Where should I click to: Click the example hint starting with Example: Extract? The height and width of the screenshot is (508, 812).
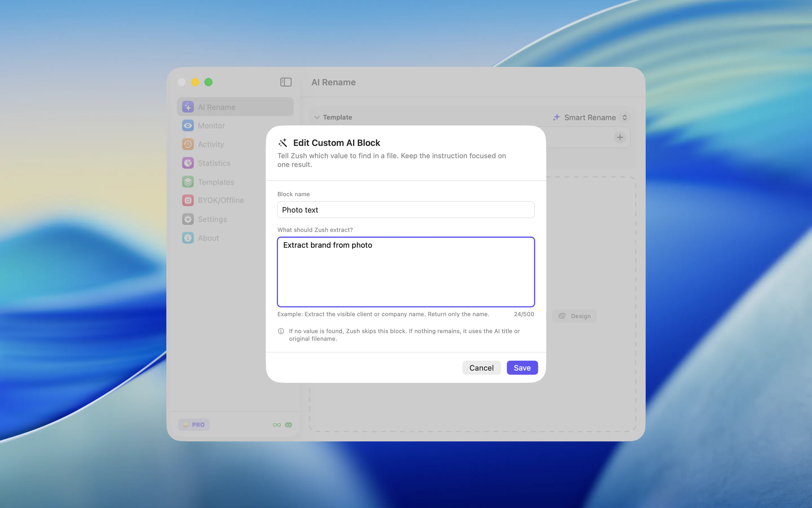click(383, 314)
